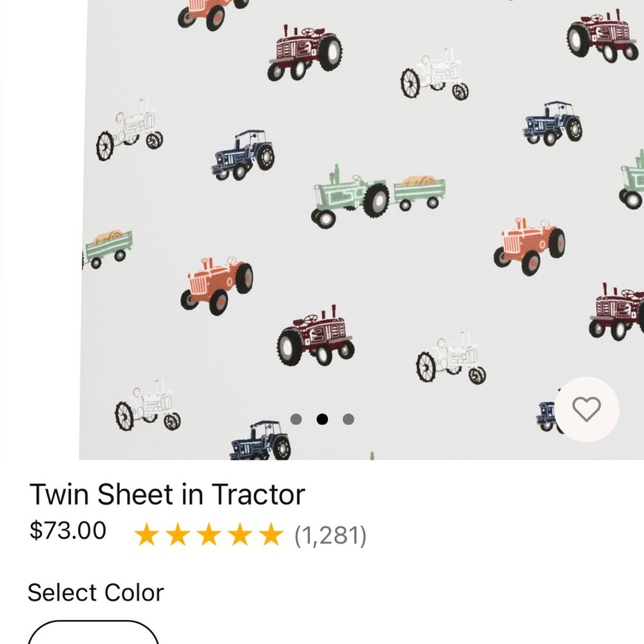
Task: Click the Twin Sheet in Tractor title
Action: 168,494
